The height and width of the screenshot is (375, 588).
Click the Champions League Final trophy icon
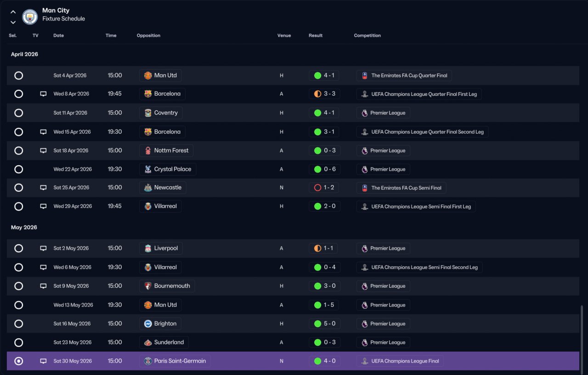[x=364, y=361]
